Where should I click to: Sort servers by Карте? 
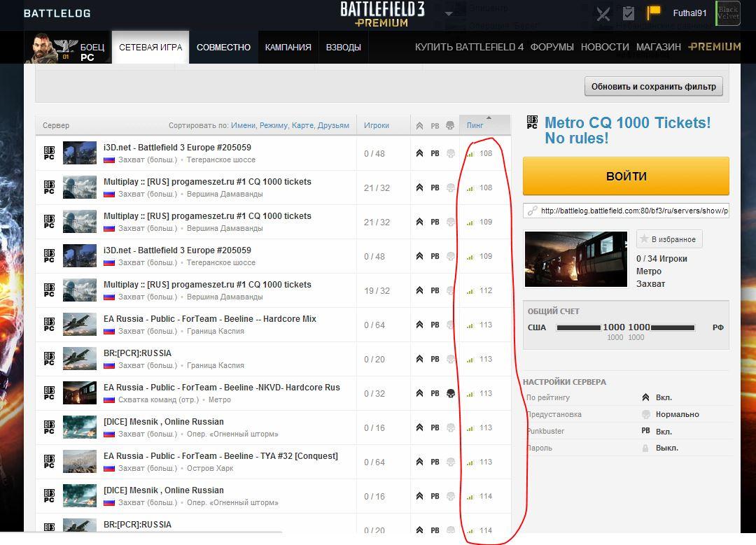coord(303,125)
